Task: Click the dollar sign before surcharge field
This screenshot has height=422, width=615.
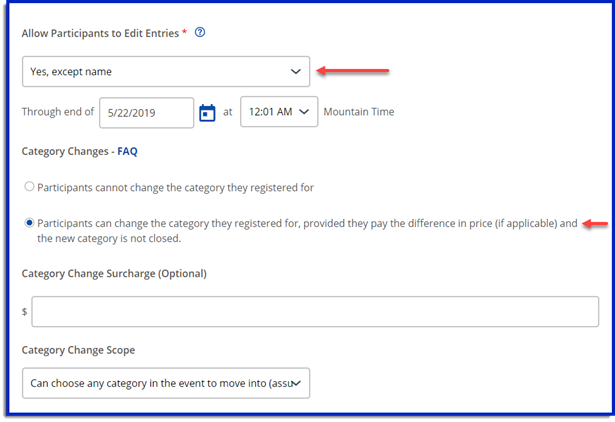Action: coord(25,312)
